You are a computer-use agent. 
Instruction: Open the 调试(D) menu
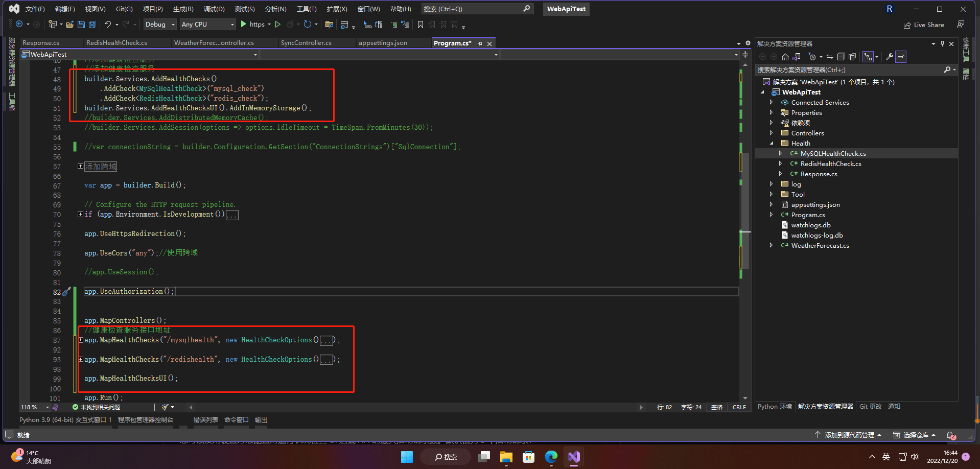(x=214, y=9)
